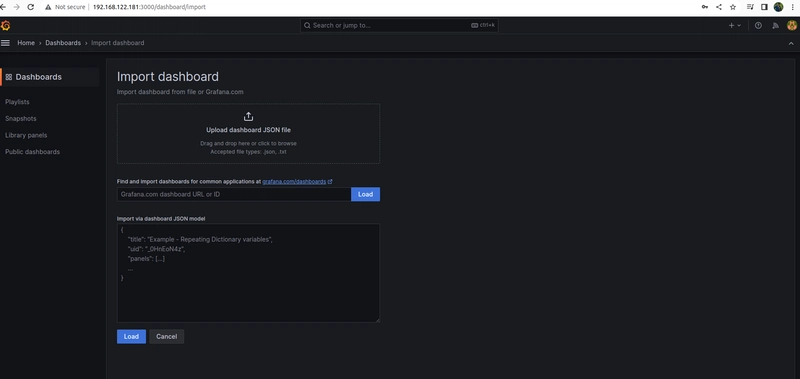Focus the Grafana.com dashboard URL or ID field
This screenshot has height=379, width=800.
(234, 194)
